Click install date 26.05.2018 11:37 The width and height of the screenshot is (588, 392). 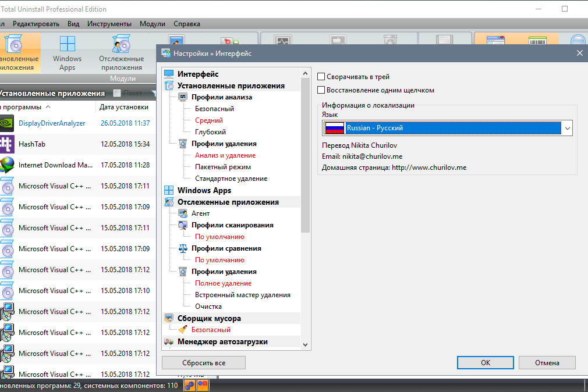(125, 123)
